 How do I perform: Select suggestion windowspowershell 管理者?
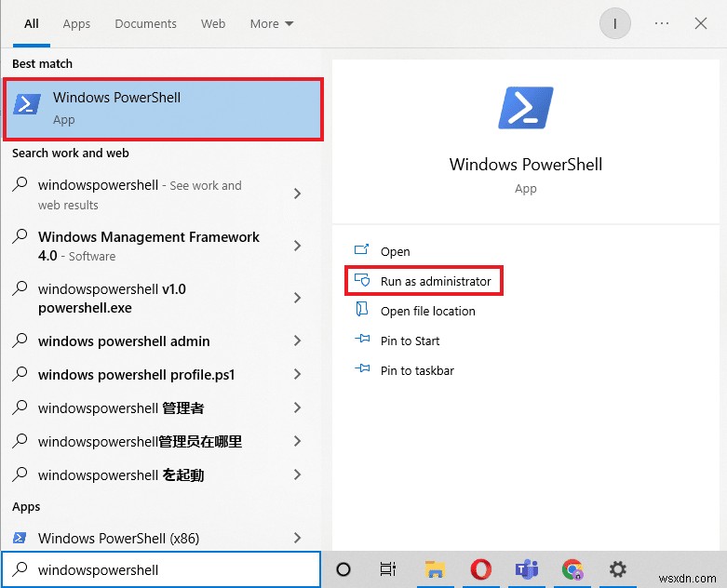(121, 408)
